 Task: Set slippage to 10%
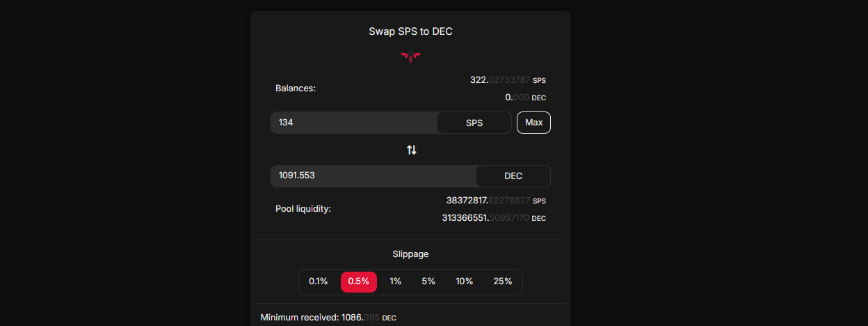465,281
